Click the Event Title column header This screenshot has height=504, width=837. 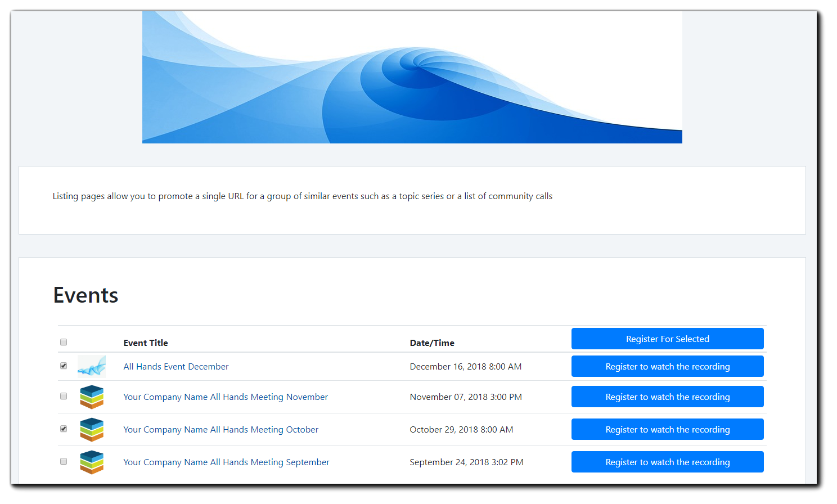point(146,343)
